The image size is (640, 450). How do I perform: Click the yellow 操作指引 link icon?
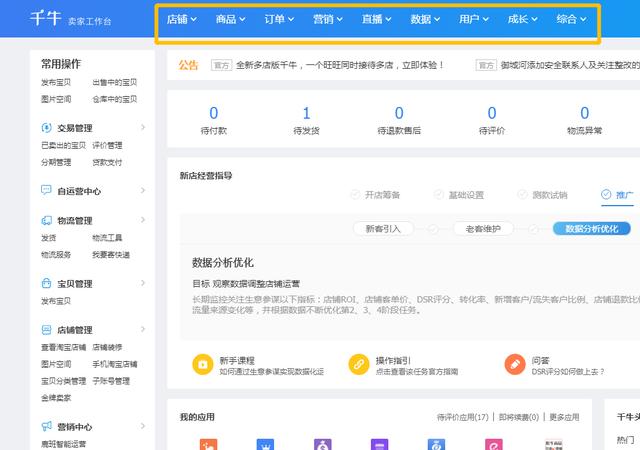[x=359, y=364]
